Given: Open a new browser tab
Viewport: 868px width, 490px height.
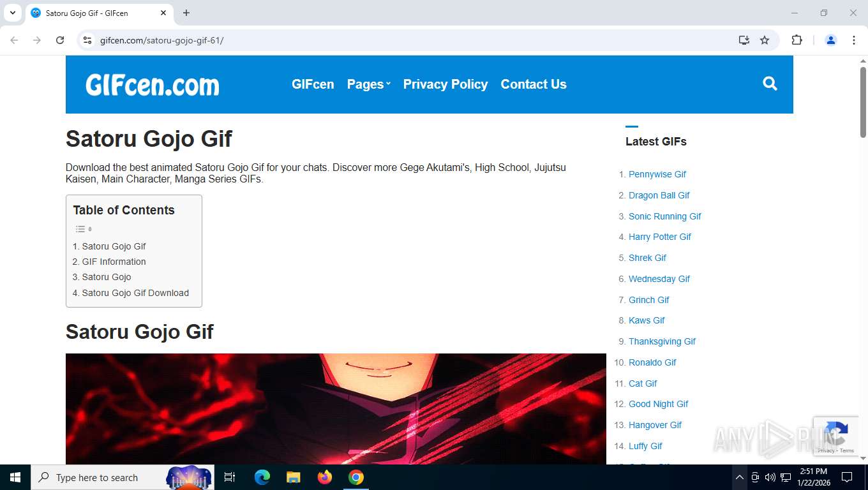Looking at the screenshot, I should click(x=186, y=13).
